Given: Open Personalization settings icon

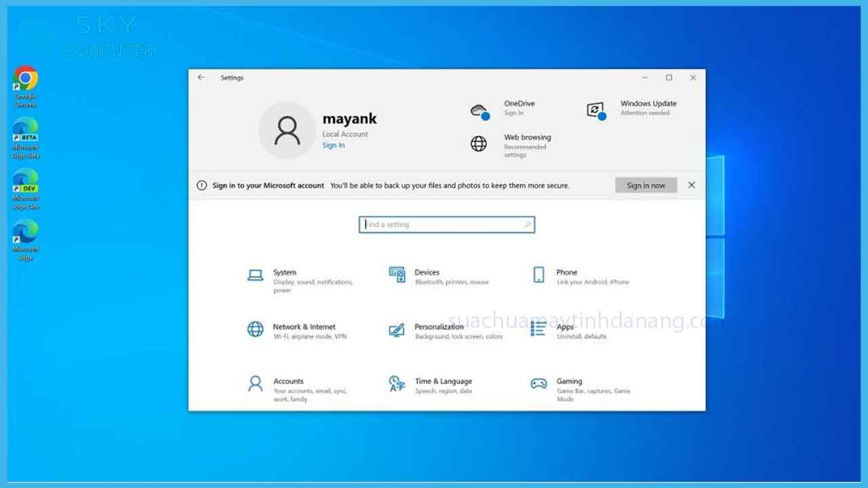Looking at the screenshot, I should pos(397,330).
